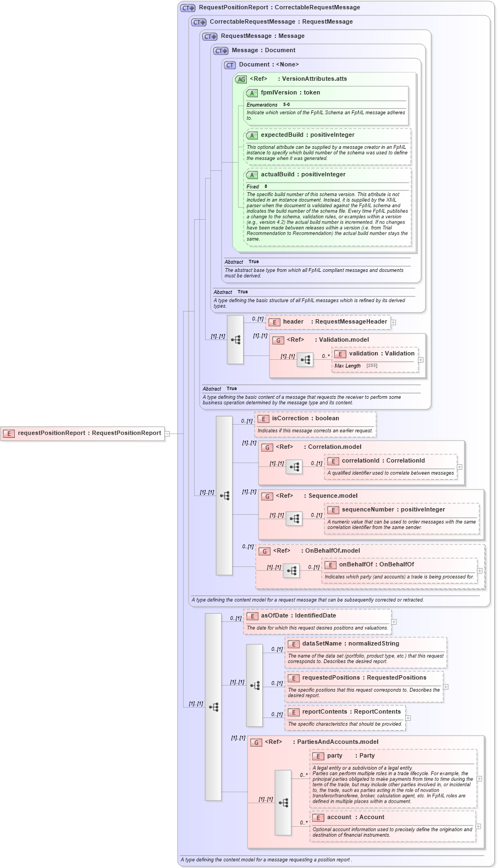This screenshot has height=868, width=497.
Task: Expand the account element plus box
Action: 478,827
